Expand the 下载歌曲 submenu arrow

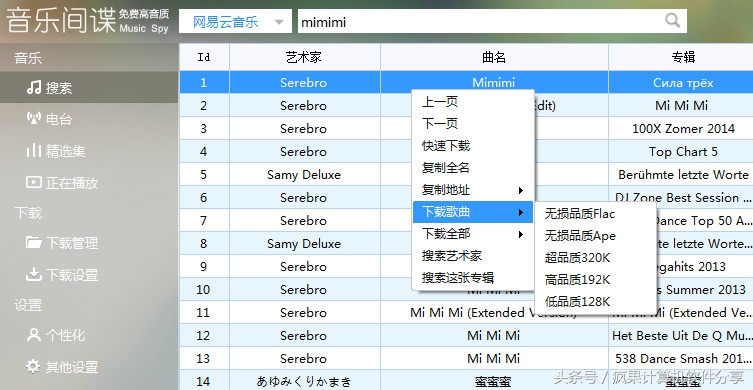click(521, 212)
